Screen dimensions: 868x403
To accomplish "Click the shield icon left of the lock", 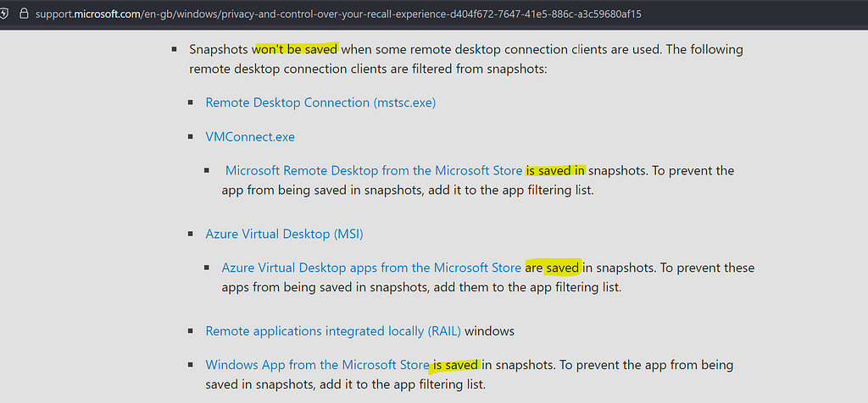I will (3, 14).
